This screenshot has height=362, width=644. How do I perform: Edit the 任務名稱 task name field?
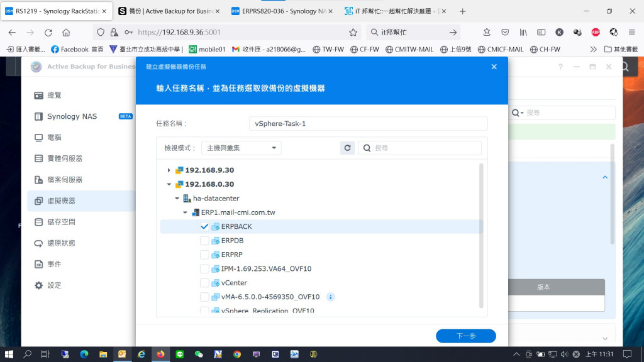point(368,124)
